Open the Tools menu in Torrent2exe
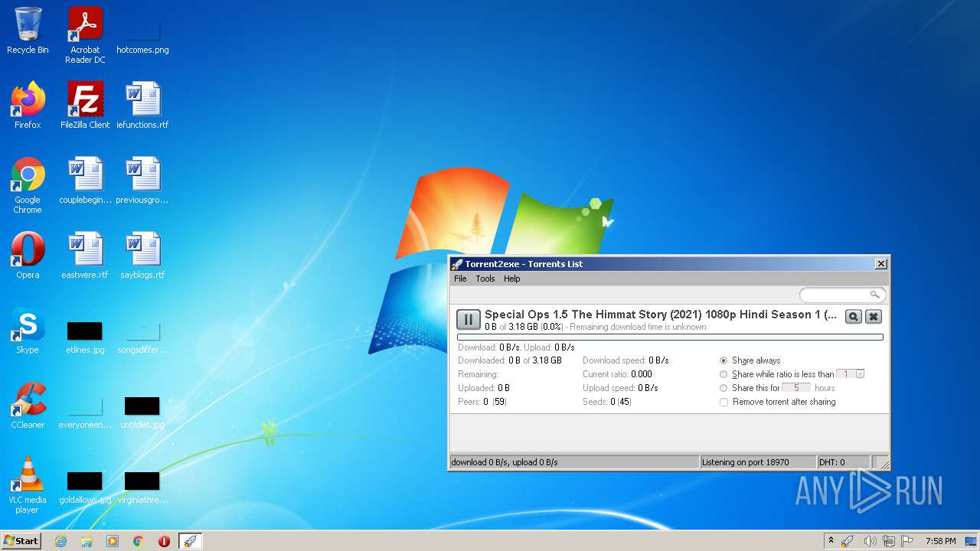This screenshot has height=551, width=980. click(485, 279)
